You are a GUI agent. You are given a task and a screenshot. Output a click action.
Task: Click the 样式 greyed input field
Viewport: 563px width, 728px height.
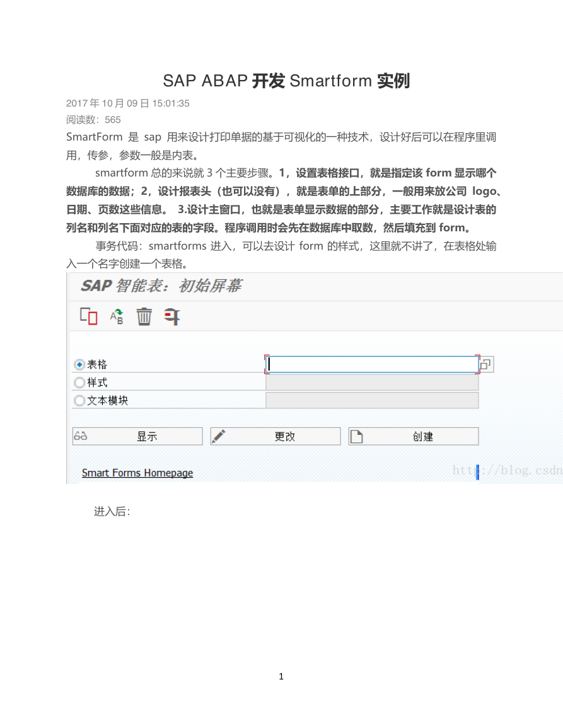coord(372,383)
